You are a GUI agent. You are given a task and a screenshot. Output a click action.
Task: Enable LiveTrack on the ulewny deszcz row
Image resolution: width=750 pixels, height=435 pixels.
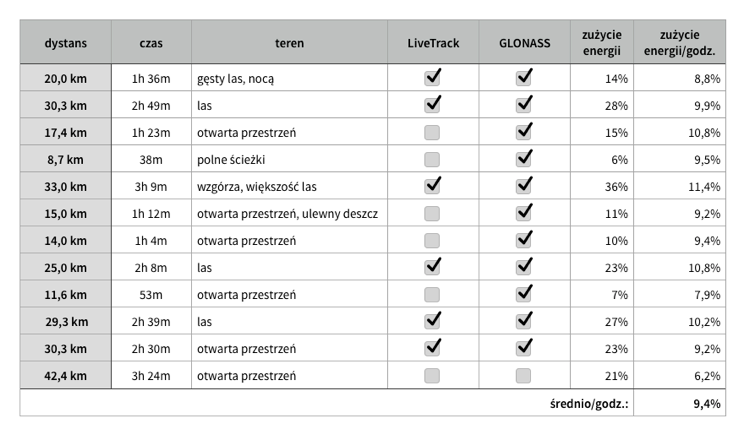click(x=432, y=213)
